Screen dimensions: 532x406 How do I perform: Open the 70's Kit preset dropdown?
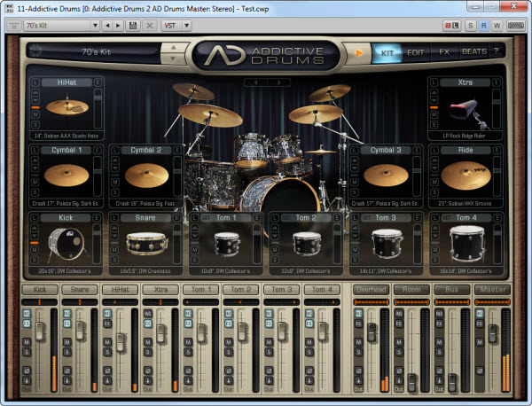[95, 26]
